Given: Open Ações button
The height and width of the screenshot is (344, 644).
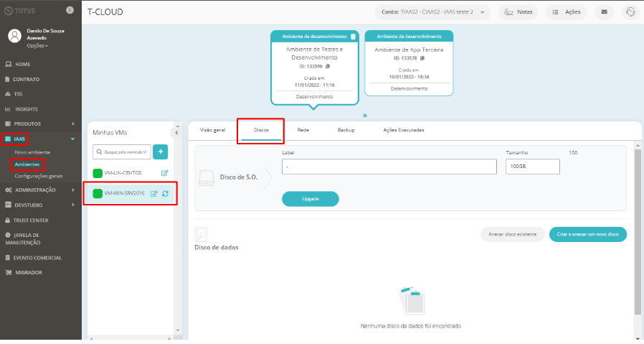Looking at the screenshot, I should [x=567, y=12].
